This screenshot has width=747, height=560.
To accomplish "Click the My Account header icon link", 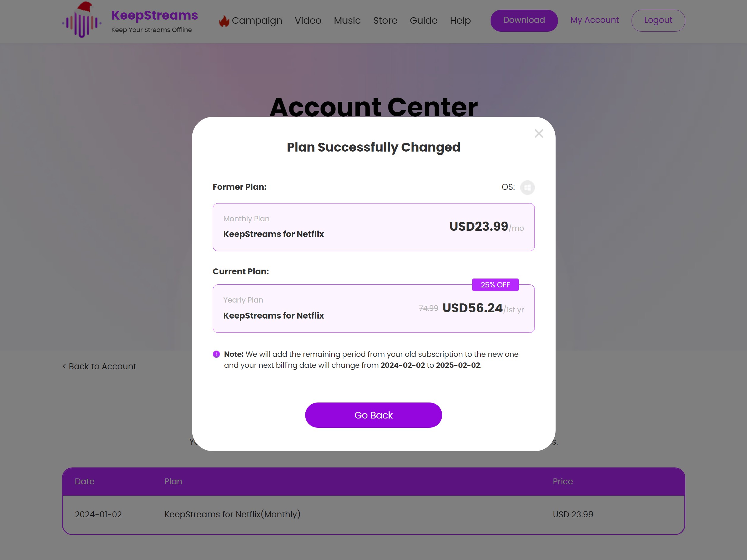I will [594, 20].
